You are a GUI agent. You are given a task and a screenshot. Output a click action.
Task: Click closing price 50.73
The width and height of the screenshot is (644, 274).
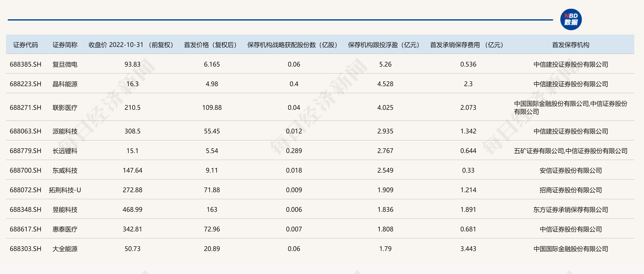click(133, 249)
